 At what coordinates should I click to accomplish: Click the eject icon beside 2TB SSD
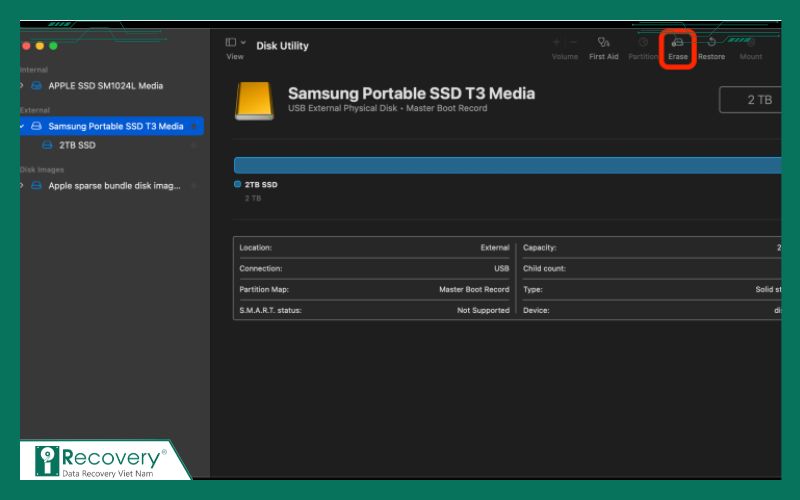(x=193, y=145)
